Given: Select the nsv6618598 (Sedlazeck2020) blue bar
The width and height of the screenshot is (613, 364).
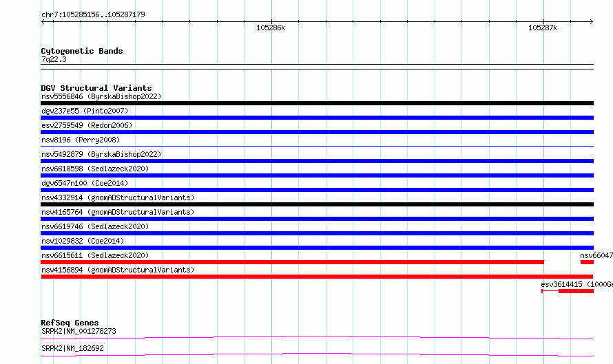Looking at the screenshot, I should 317,175.
